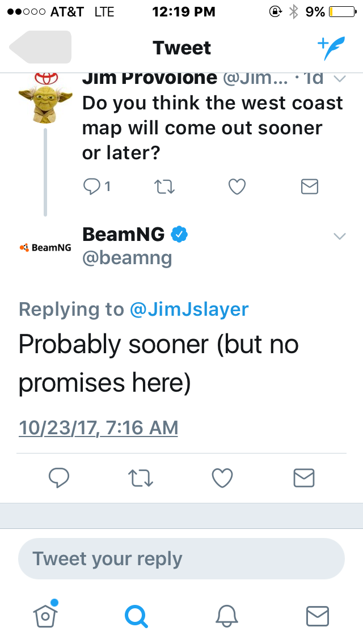Screen dimensions: 363x644
Task: Reply to Jim Provolone's tweet
Action: [93, 186]
